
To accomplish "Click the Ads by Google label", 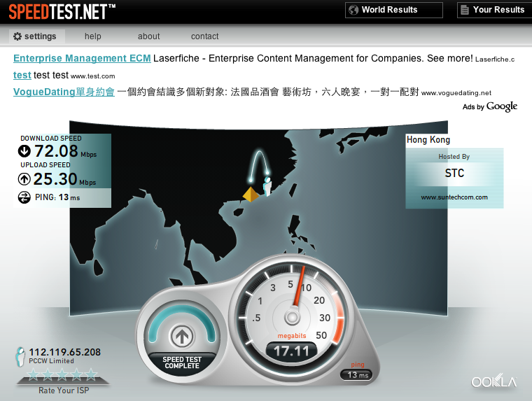I will (x=489, y=106).
